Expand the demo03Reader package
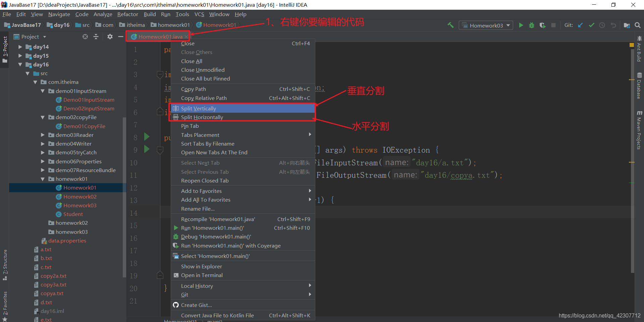The height and width of the screenshot is (322, 644). pyautogui.click(x=43, y=135)
